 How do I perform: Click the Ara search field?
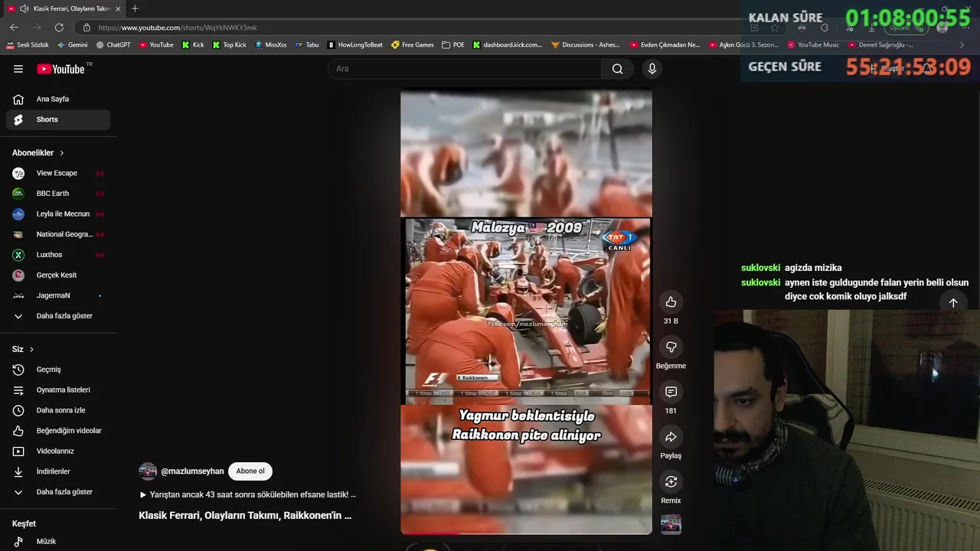click(x=465, y=69)
